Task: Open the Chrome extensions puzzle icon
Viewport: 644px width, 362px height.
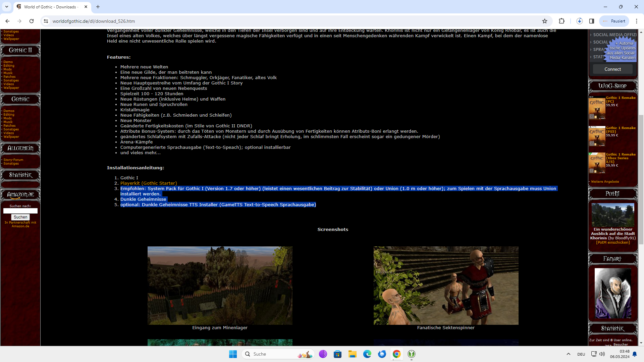Action: click(561, 21)
